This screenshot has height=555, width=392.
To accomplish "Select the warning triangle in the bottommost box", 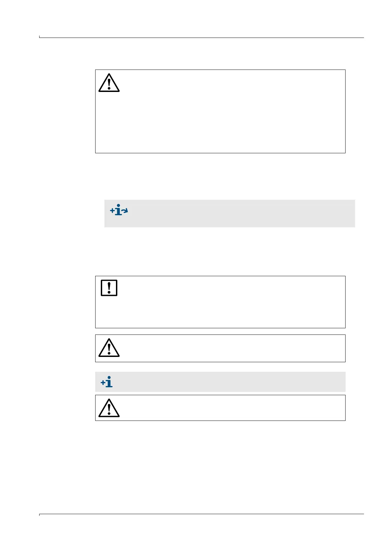I will point(109,408).
